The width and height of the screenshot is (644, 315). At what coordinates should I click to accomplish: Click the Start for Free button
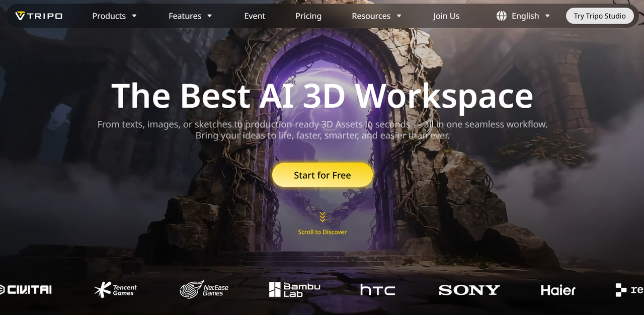(x=323, y=175)
